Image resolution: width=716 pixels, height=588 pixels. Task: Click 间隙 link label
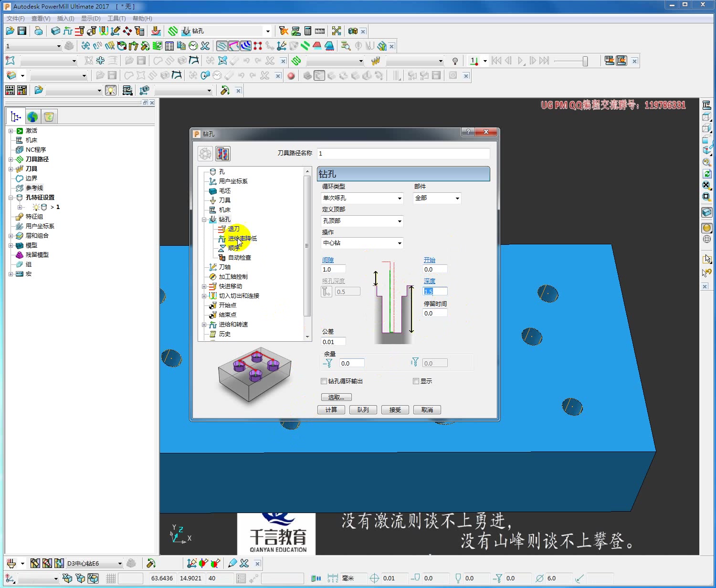pos(328,260)
